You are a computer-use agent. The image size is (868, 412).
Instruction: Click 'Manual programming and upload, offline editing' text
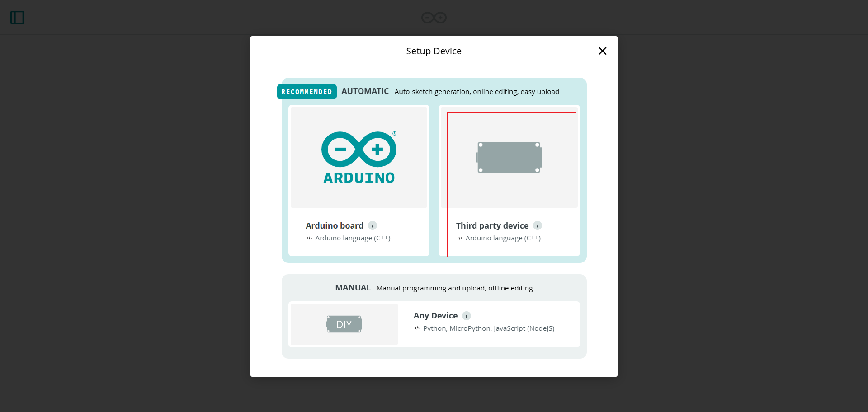pos(455,288)
